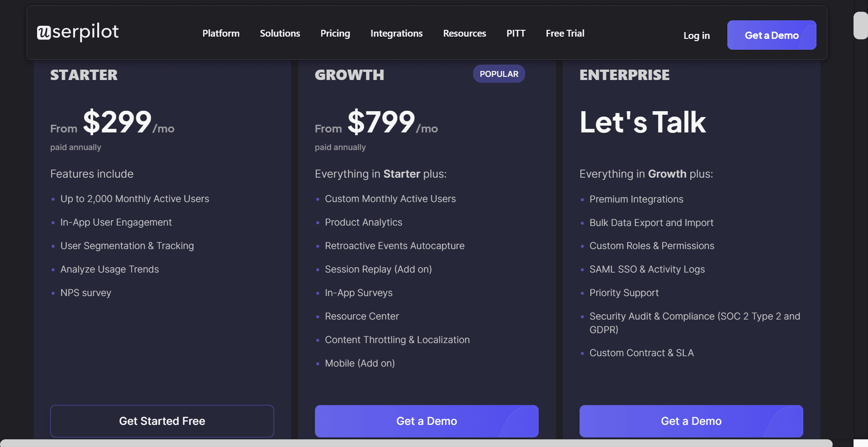Open the Integrations nav item

coord(396,33)
